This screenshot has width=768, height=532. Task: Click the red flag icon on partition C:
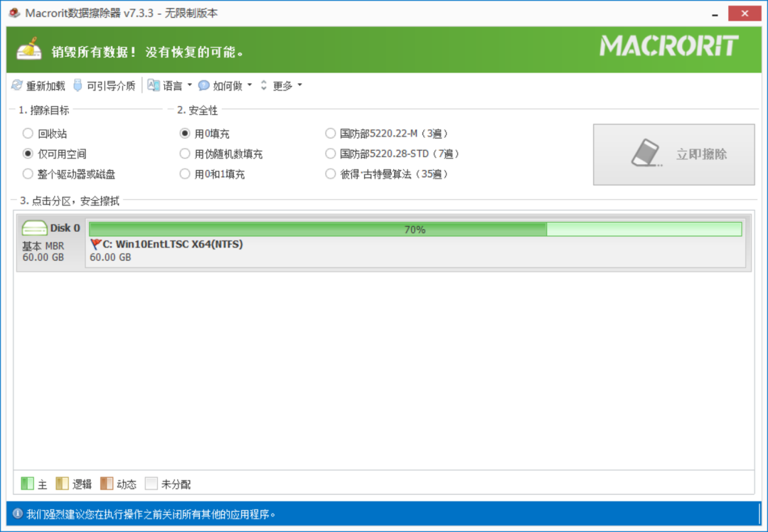[95, 244]
